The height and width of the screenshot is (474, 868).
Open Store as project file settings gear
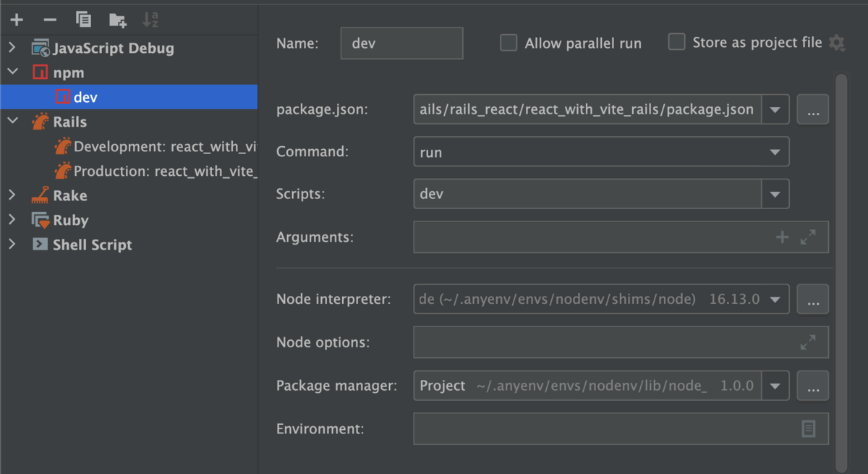[837, 43]
